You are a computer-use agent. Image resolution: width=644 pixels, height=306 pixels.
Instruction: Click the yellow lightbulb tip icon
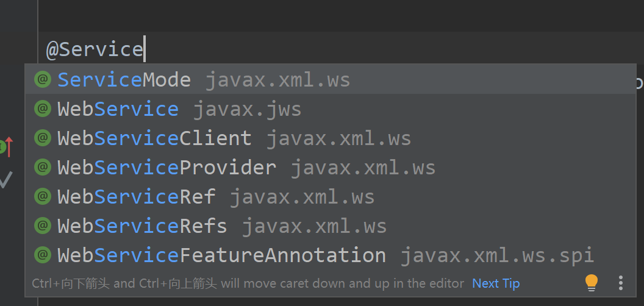pos(592,283)
